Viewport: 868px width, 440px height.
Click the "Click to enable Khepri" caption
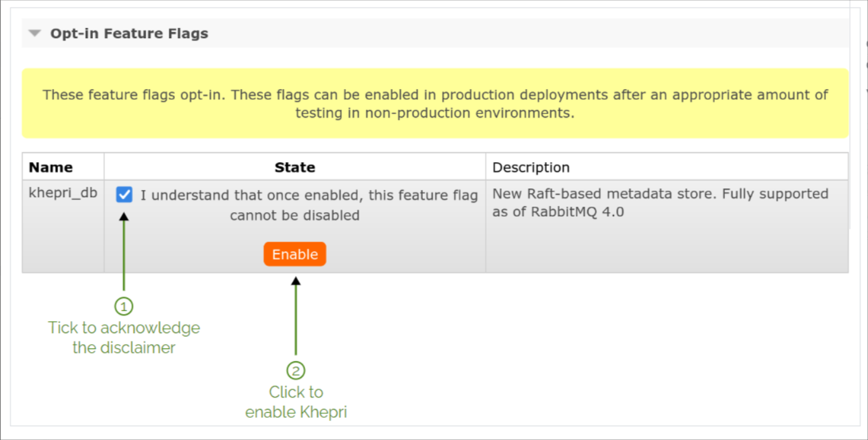click(x=296, y=402)
